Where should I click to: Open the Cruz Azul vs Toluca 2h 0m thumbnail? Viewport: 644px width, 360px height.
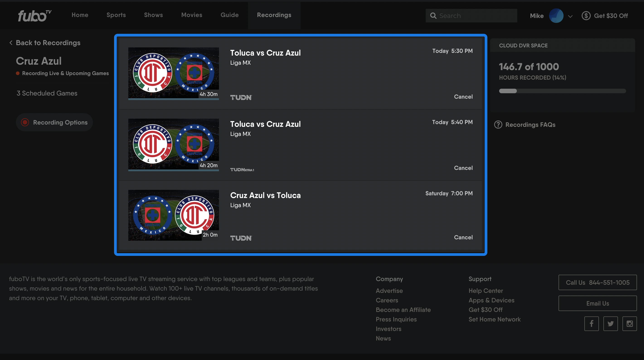[x=173, y=215]
